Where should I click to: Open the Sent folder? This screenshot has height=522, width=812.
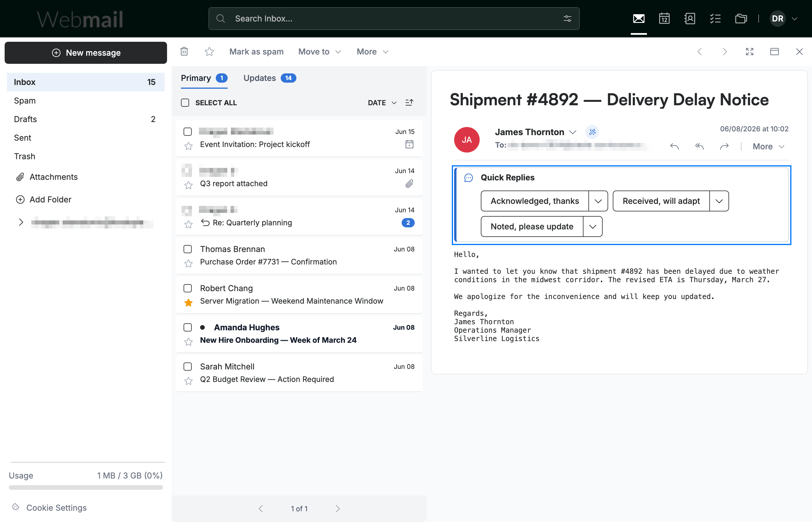[86, 138]
